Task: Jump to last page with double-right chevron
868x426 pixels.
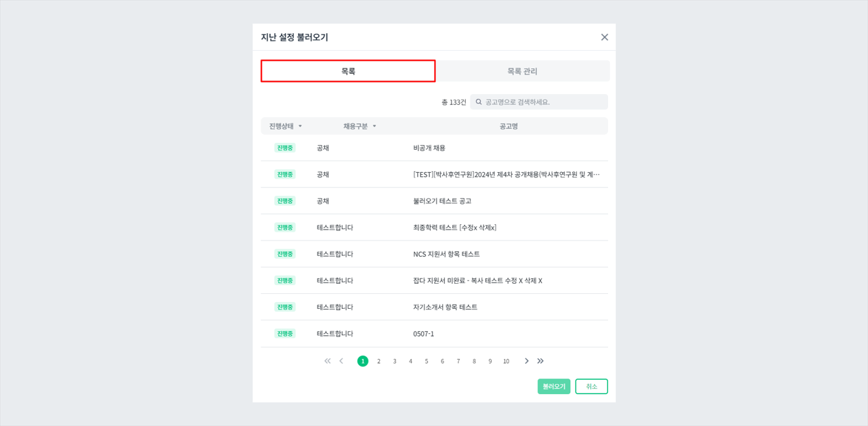Action: click(x=540, y=361)
